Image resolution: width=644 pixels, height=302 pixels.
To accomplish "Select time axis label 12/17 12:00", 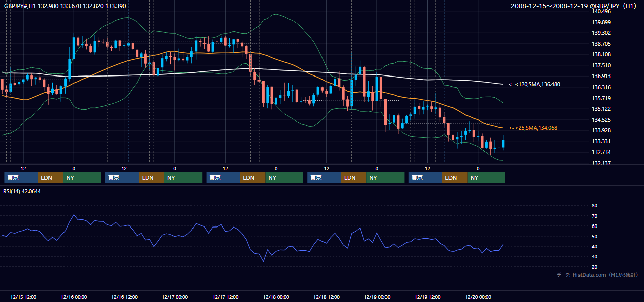I will [225, 297].
